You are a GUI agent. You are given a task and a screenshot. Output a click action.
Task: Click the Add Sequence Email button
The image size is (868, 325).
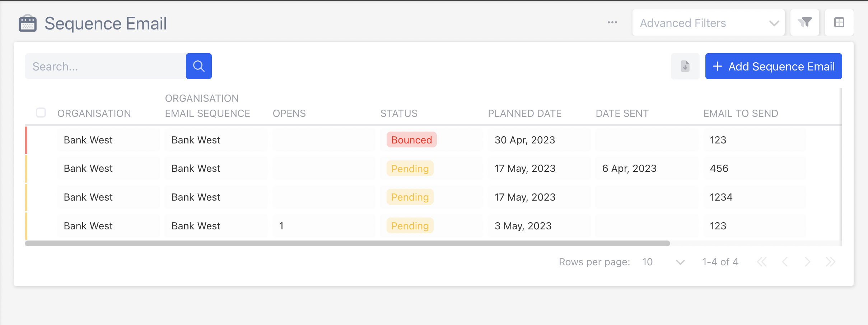pyautogui.click(x=774, y=66)
